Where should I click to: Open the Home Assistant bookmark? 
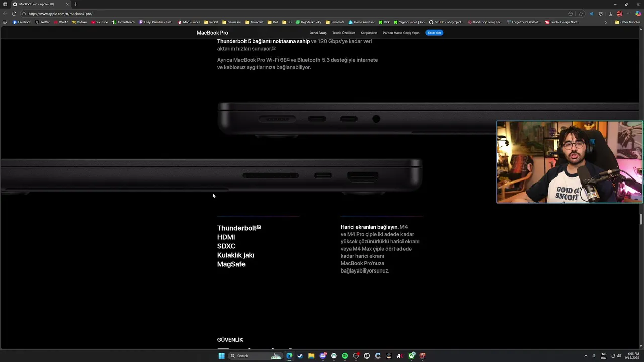(x=362, y=22)
